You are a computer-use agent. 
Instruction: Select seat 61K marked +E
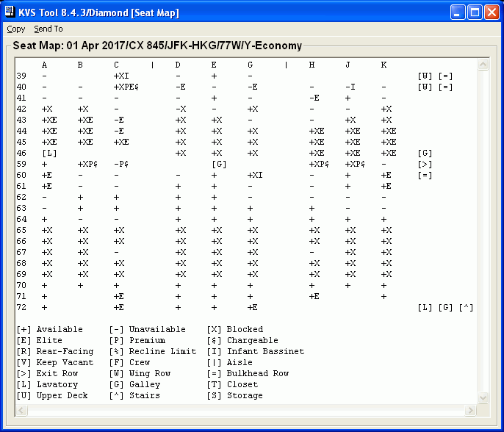point(386,186)
